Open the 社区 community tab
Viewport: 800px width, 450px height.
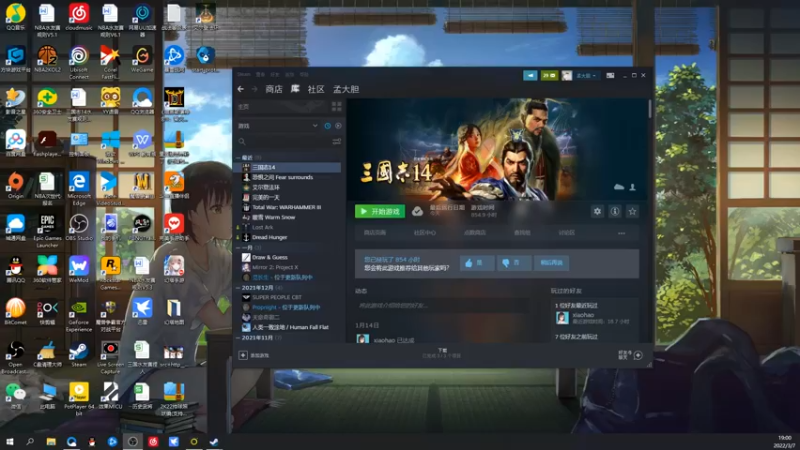tap(316, 89)
